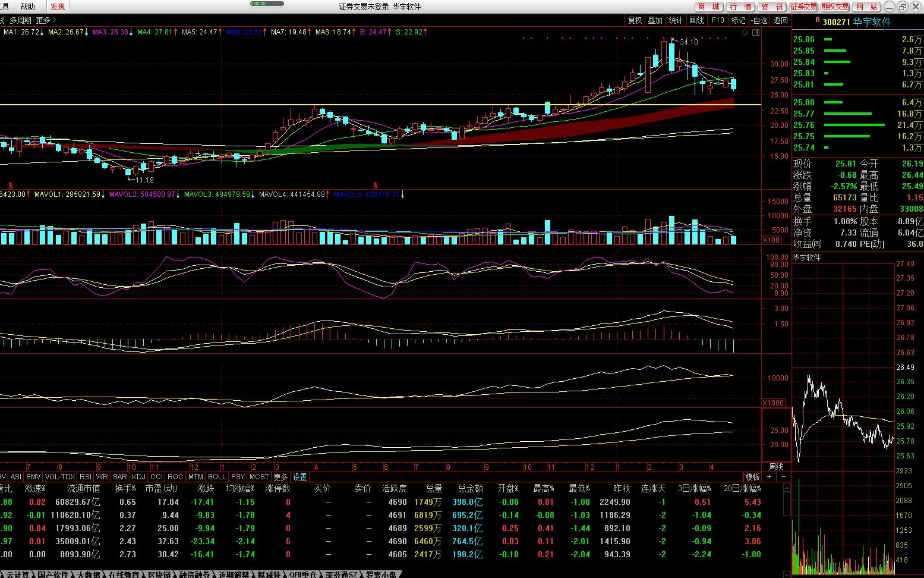
Task: Select the VOL-TDX indicator tab
Action: click(x=60, y=477)
